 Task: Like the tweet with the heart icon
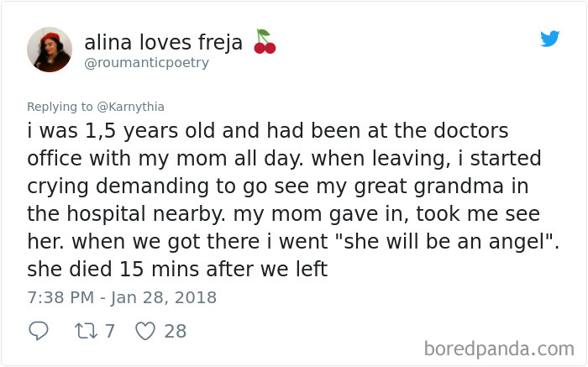(x=145, y=331)
